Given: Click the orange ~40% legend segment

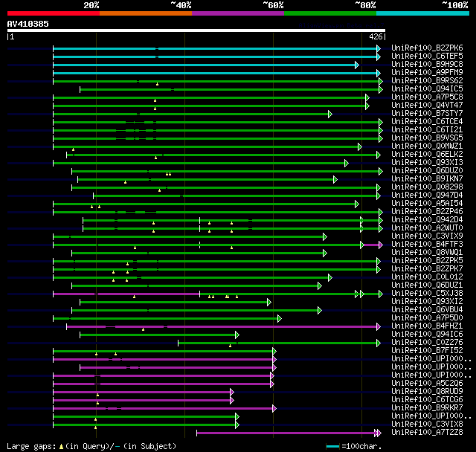Looking at the screenshot, I should (x=146, y=13).
